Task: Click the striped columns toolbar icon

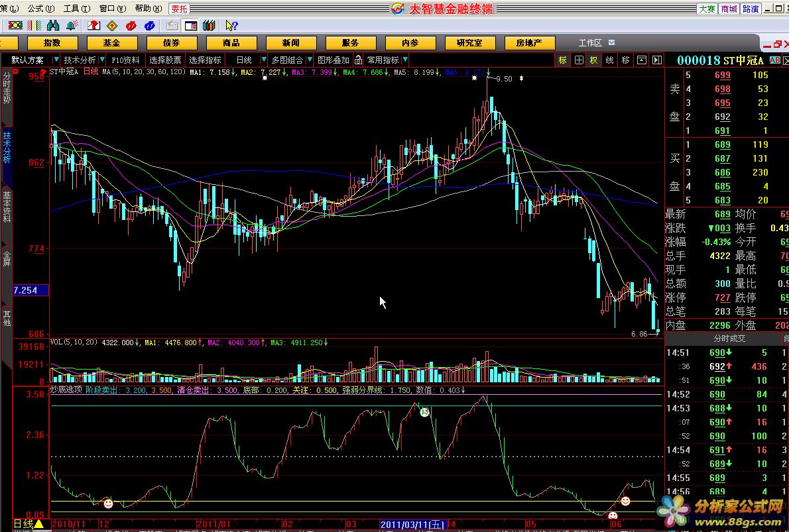Action: click(x=34, y=26)
